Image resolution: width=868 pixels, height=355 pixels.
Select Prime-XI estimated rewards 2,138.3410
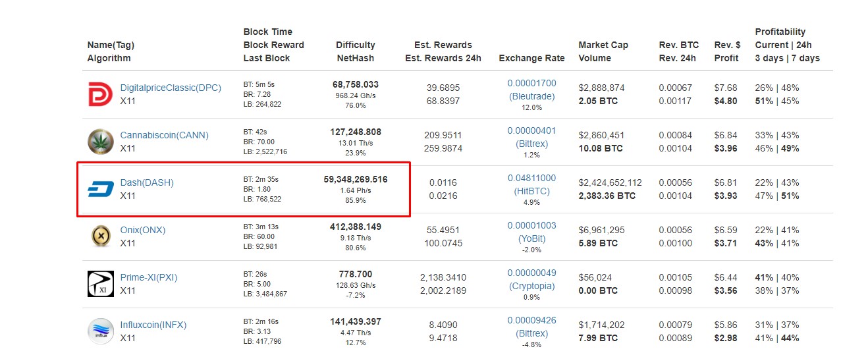443,277
